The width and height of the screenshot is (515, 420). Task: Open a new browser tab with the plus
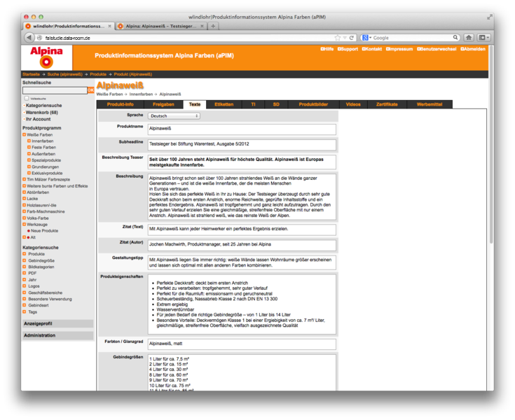(x=213, y=26)
